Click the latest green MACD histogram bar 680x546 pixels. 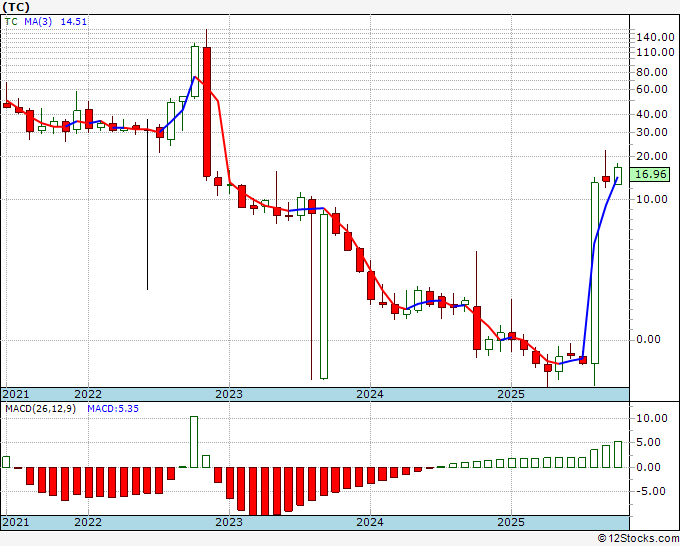618,454
